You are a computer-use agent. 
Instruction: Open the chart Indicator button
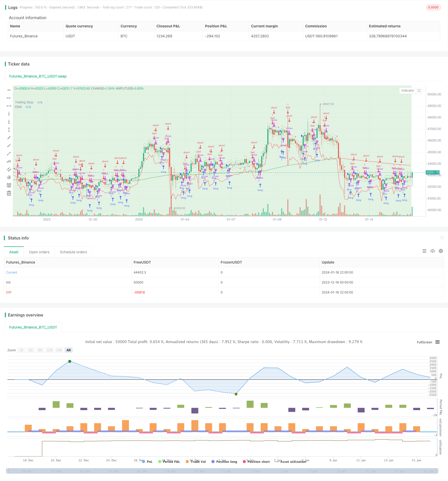point(408,91)
